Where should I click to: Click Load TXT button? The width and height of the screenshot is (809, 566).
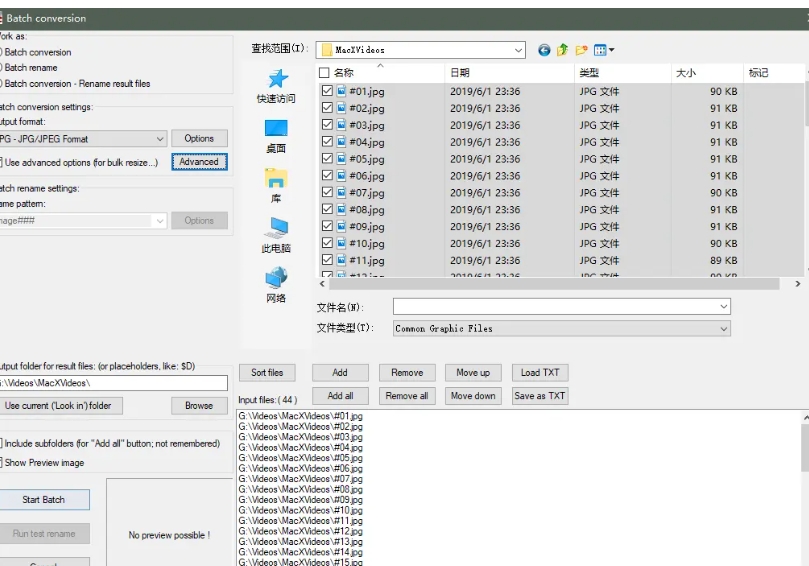point(540,373)
